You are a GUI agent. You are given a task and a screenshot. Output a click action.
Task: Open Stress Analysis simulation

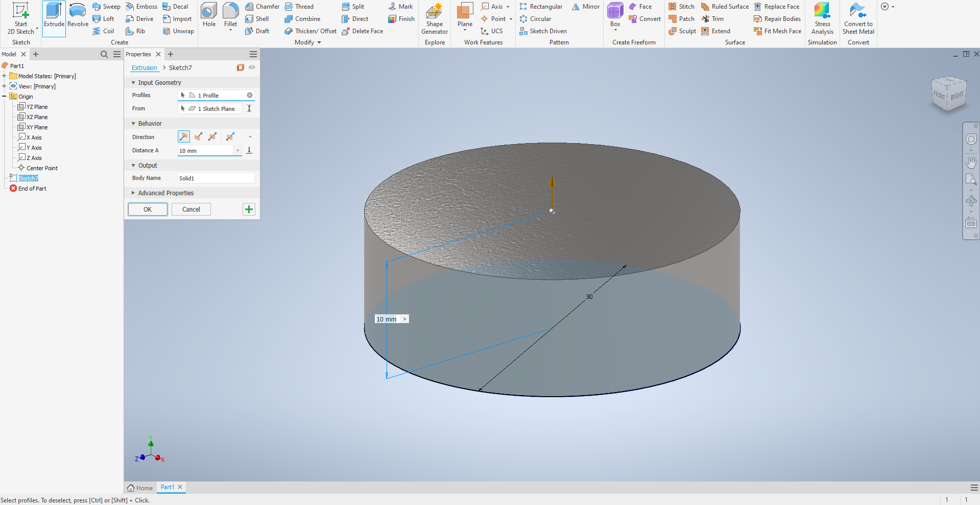pos(822,19)
